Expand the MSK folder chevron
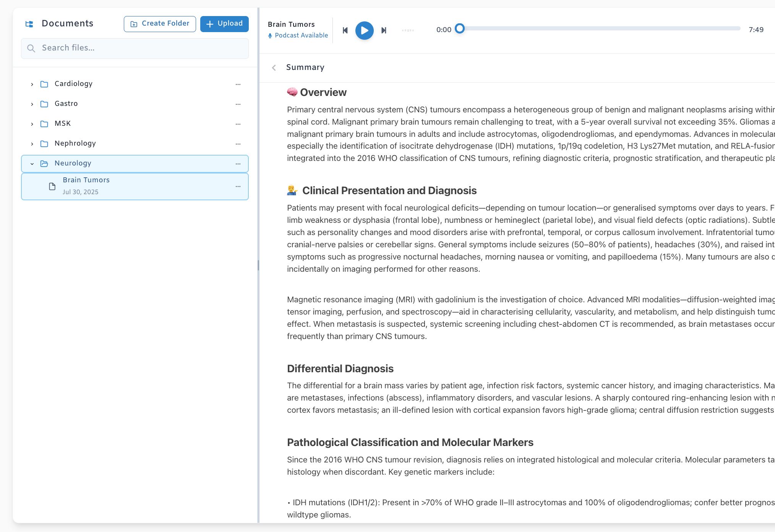 (x=32, y=124)
